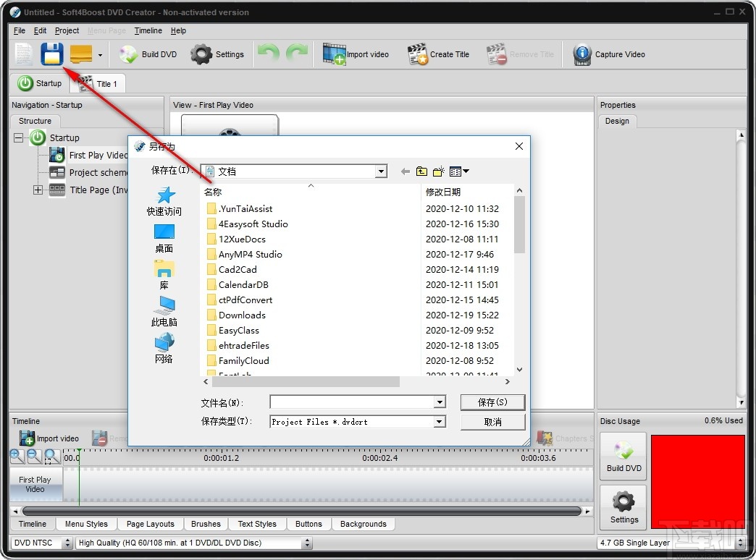Open the file type dropdown showing Project Files
Image resolution: width=756 pixels, height=560 pixels.
(x=438, y=422)
